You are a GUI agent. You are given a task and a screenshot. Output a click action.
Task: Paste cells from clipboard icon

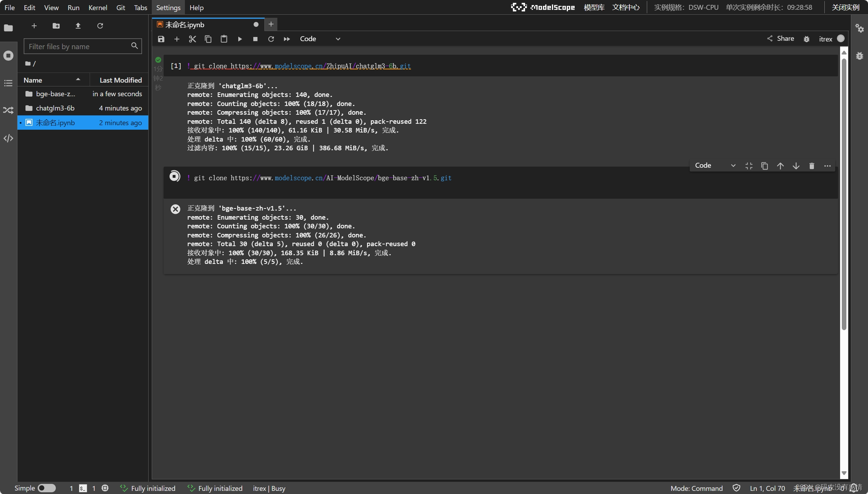click(224, 39)
